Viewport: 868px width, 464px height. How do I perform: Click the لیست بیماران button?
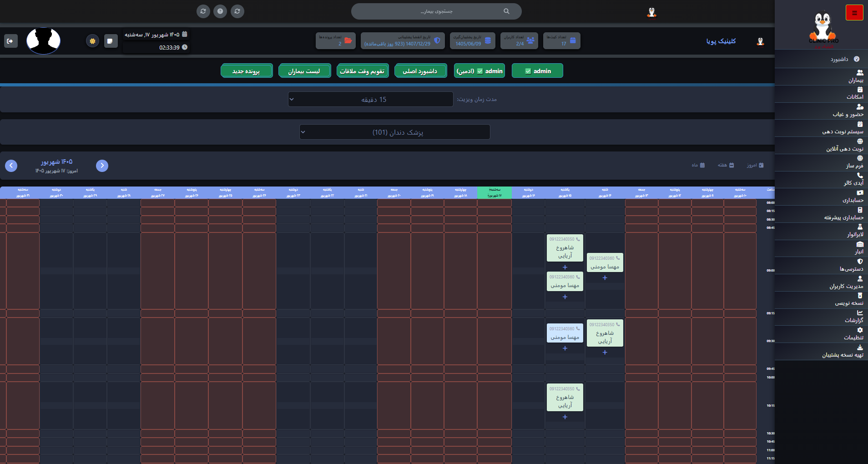pyautogui.click(x=304, y=71)
